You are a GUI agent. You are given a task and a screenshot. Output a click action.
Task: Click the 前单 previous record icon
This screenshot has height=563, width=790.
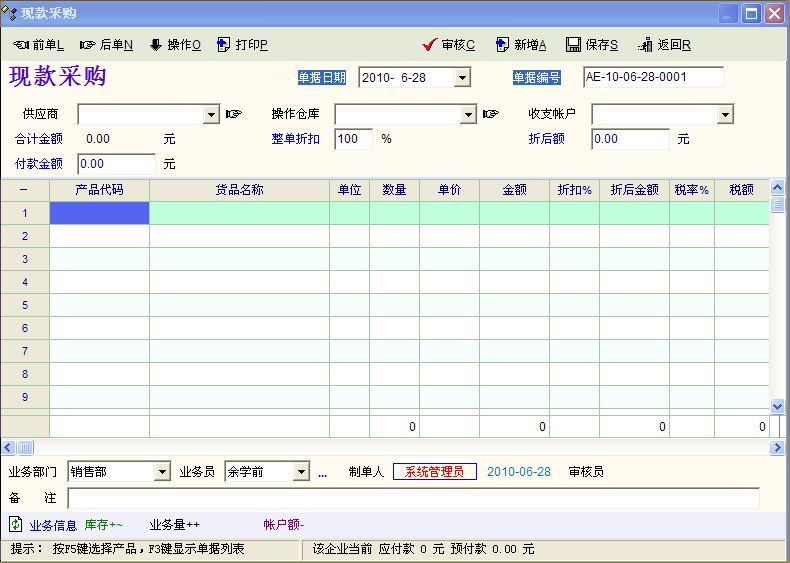21,45
